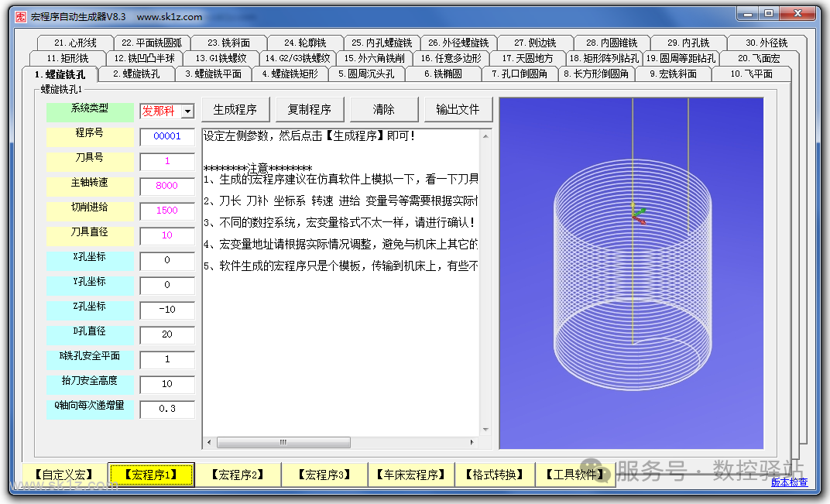
Task: Open the 版本检查 link
Action: (x=789, y=482)
